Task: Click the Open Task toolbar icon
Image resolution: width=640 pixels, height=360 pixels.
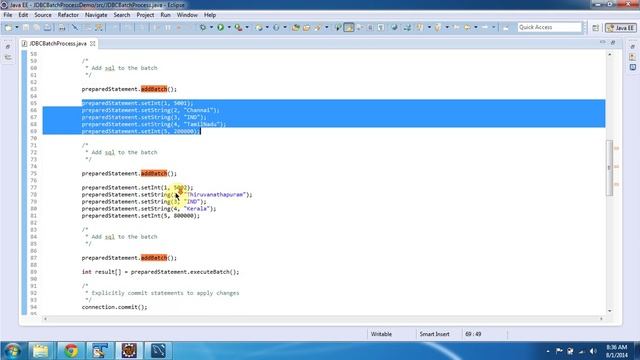Action: point(306,27)
